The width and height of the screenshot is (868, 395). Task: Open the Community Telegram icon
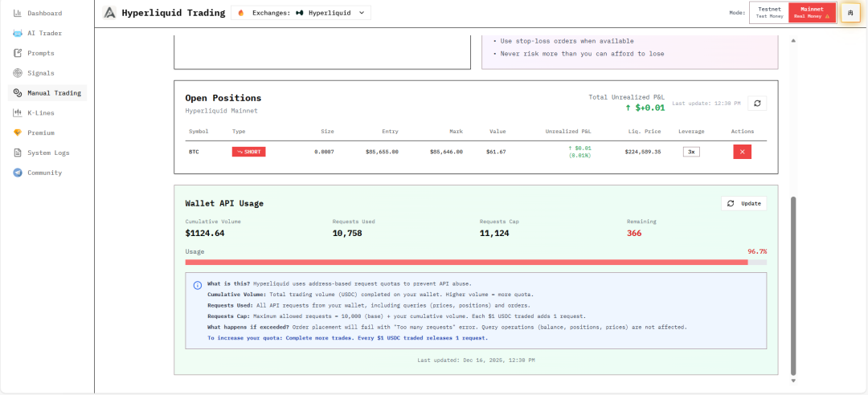[x=17, y=173]
